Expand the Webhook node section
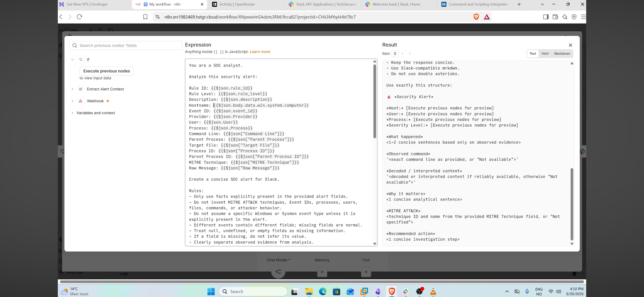 pyautogui.click(x=72, y=101)
